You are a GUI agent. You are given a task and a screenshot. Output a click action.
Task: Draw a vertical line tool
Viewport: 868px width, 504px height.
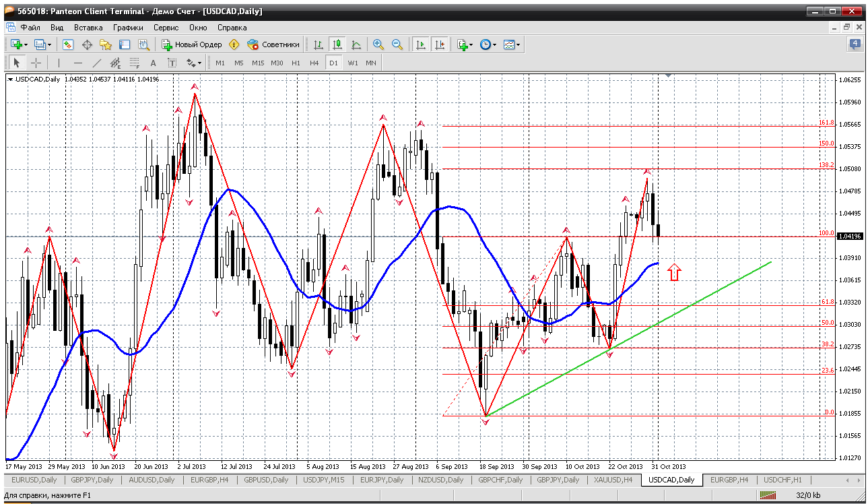click(59, 63)
